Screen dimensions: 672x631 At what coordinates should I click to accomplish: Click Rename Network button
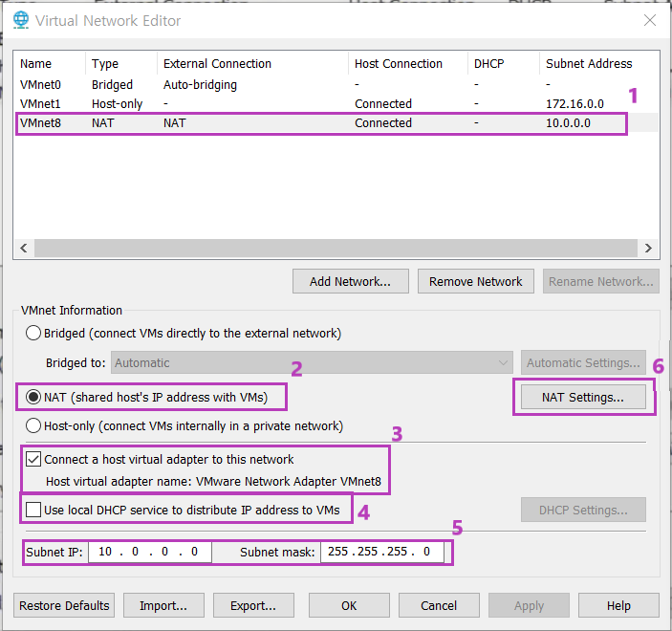(x=601, y=281)
